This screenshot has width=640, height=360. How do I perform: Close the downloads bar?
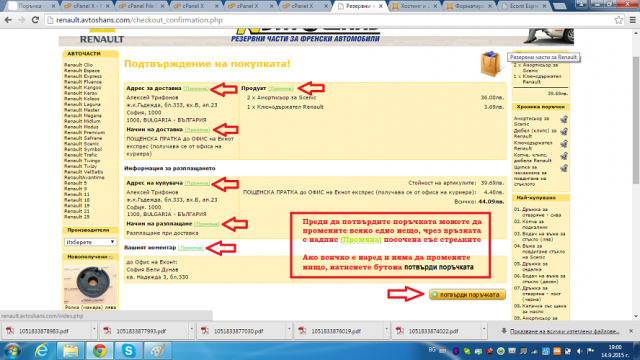(x=631, y=331)
